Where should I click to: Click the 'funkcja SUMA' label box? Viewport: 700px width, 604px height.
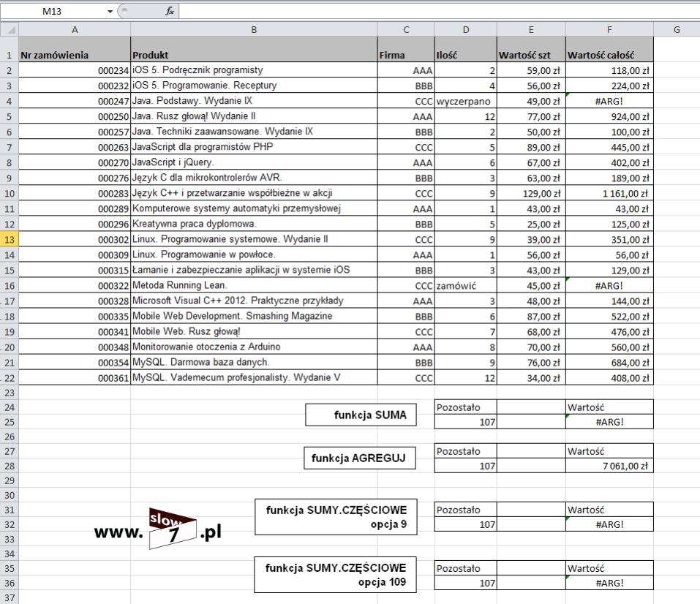click(361, 415)
